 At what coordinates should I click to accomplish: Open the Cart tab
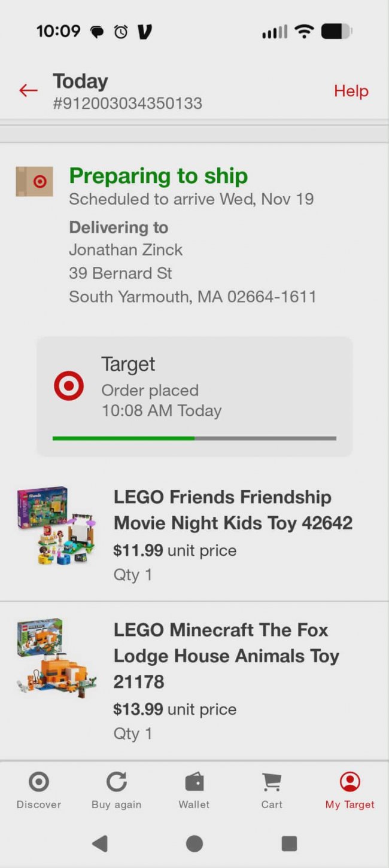pyautogui.click(x=272, y=790)
